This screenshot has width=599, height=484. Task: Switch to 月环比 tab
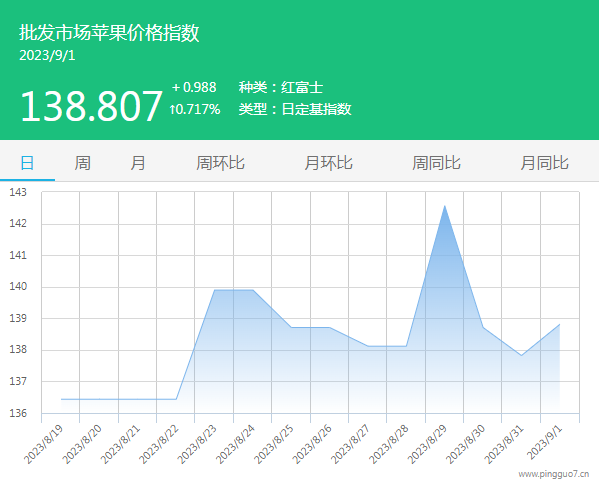[x=329, y=163]
